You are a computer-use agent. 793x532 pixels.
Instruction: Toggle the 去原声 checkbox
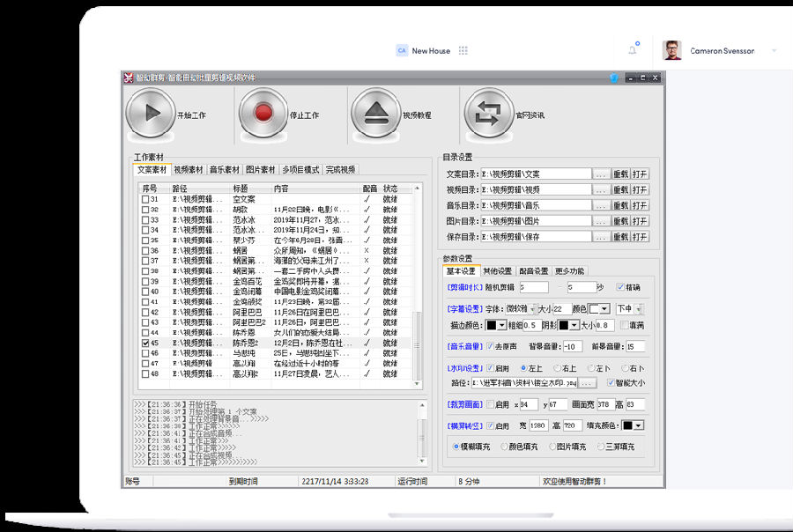coord(490,346)
